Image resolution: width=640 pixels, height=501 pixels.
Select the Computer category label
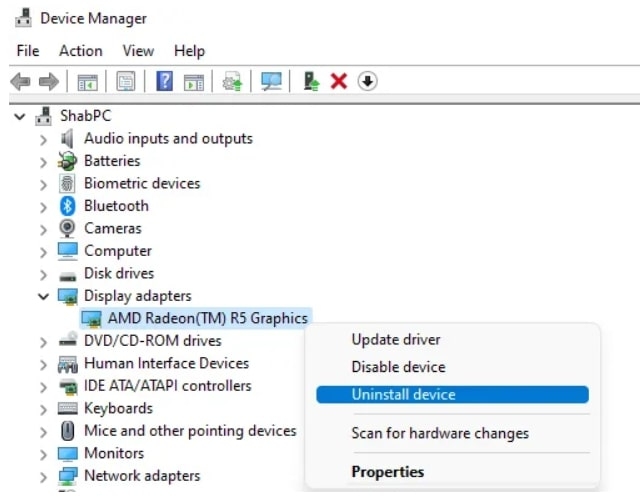click(x=118, y=251)
